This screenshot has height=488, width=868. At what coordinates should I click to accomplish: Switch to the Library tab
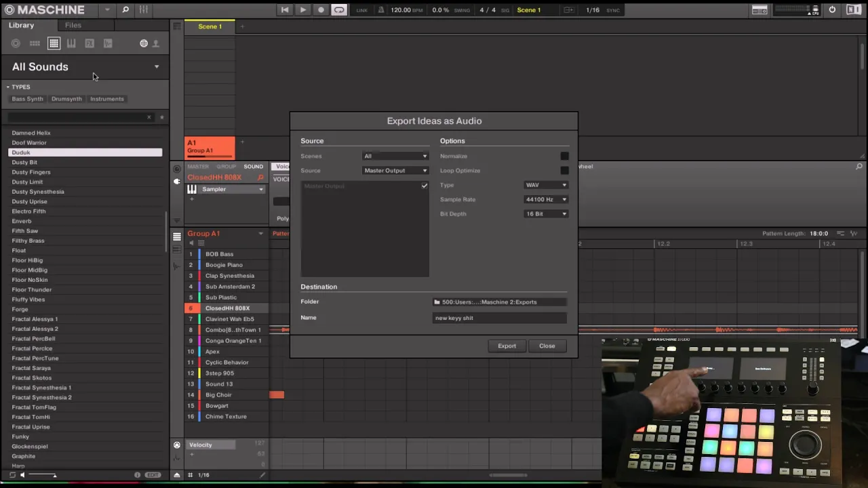pyautogui.click(x=21, y=25)
